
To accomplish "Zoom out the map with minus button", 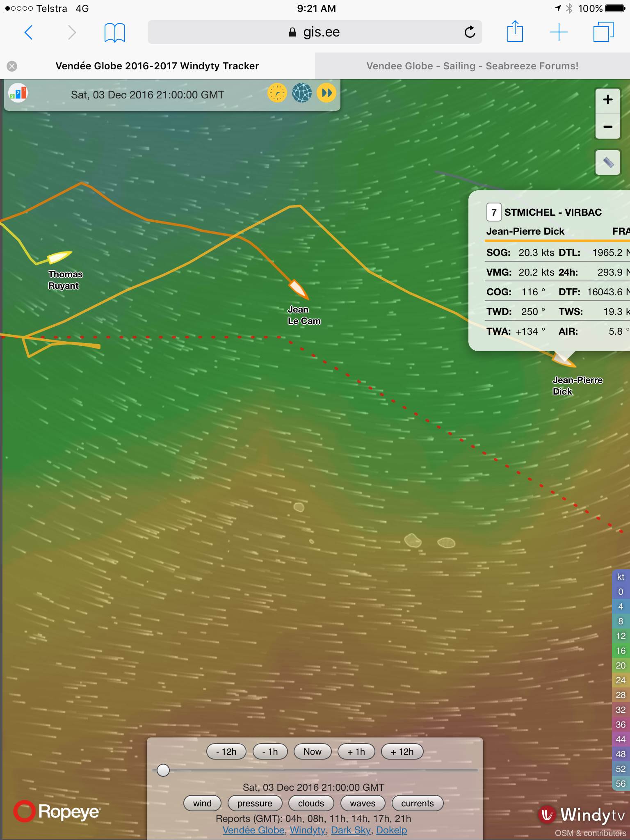I will [607, 127].
